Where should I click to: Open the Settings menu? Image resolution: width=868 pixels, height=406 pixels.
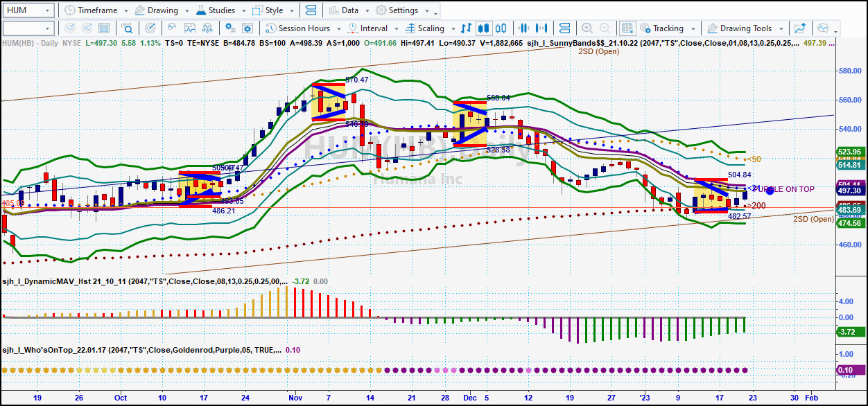397,10
